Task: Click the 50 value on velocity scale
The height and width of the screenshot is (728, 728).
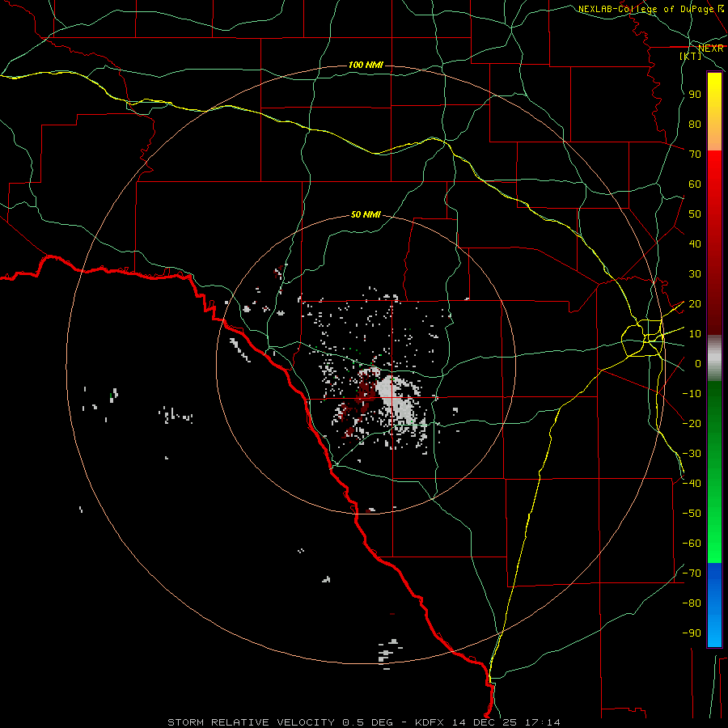Action: 695,214
